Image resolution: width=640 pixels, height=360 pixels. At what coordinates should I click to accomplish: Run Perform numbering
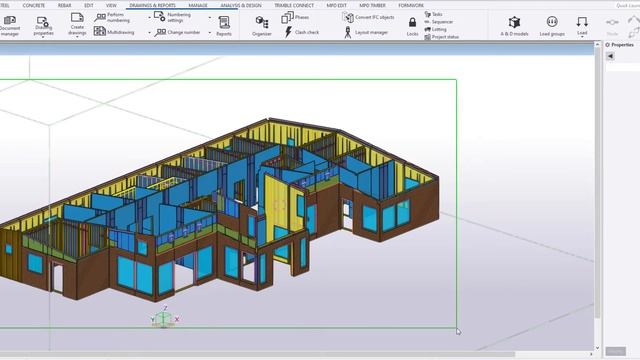(x=112, y=17)
